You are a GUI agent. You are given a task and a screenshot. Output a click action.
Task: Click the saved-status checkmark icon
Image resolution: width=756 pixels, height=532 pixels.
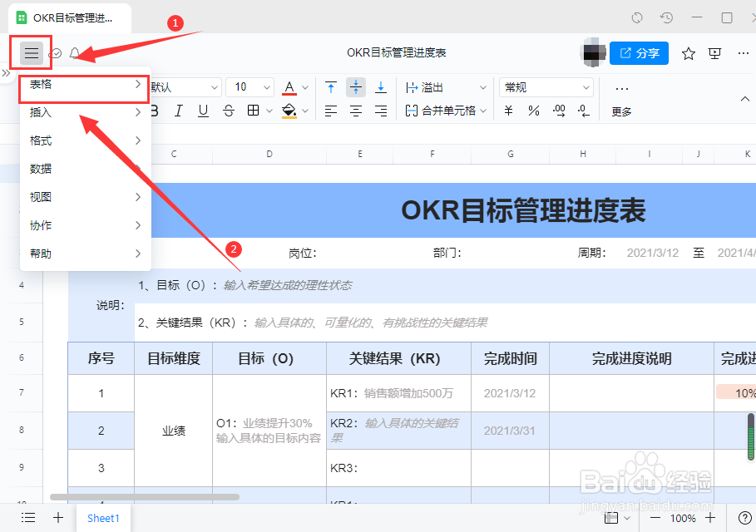coord(56,53)
